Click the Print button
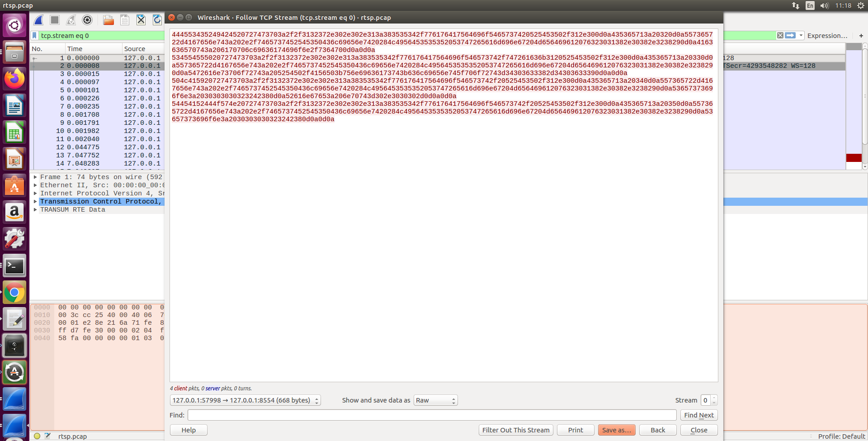The height and width of the screenshot is (441, 868). click(576, 430)
